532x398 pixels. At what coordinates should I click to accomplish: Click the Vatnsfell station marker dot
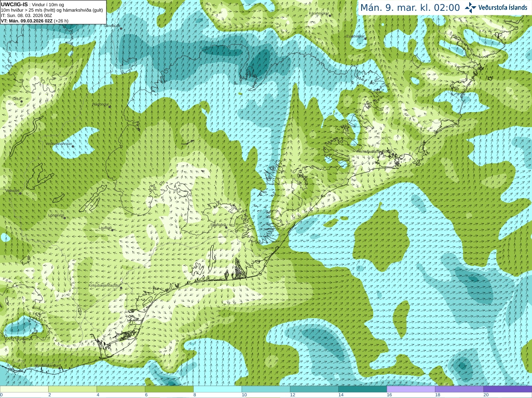[20, 193]
